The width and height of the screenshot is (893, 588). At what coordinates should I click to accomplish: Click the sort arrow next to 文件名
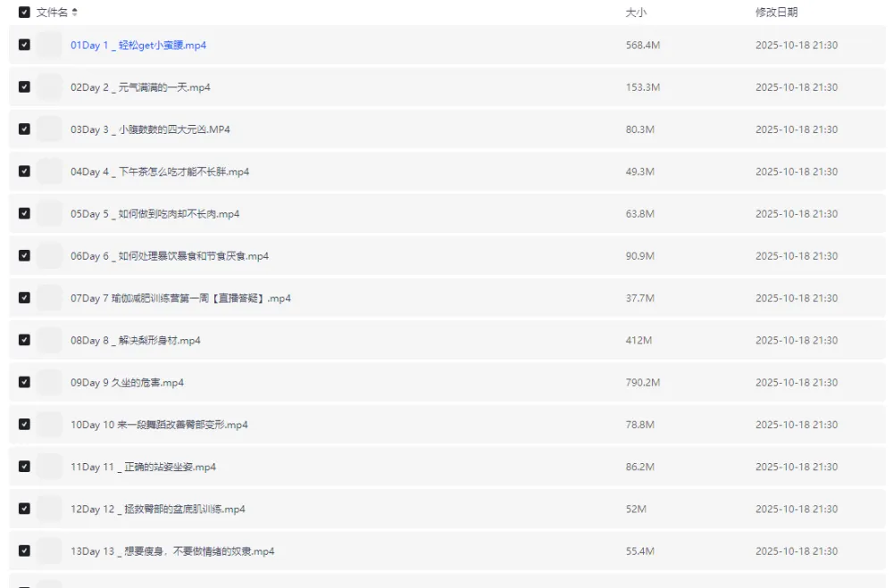coord(74,12)
